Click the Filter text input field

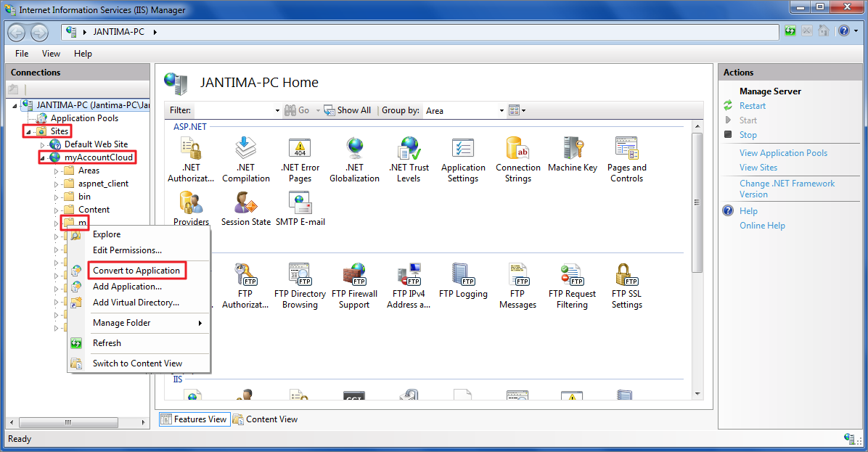(234, 111)
